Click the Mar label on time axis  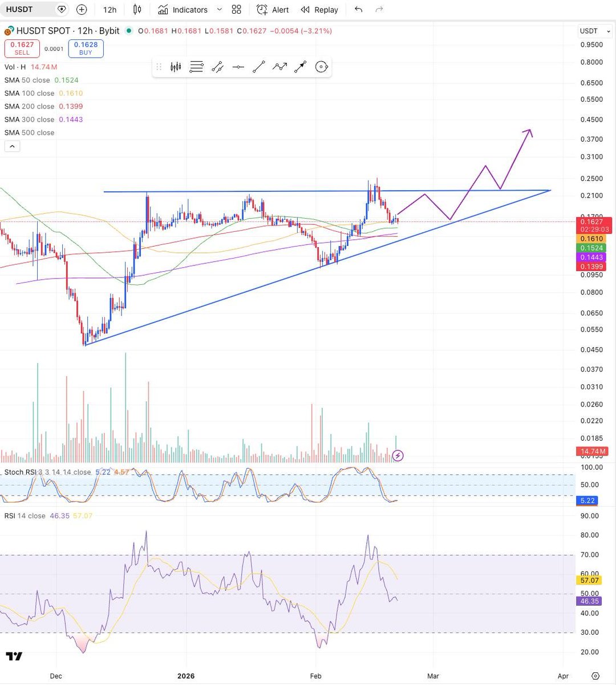click(433, 676)
